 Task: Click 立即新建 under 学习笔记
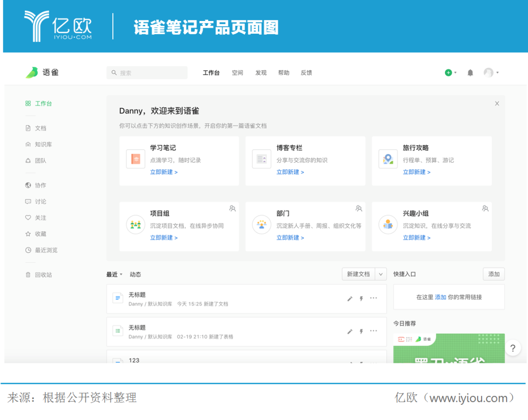pos(164,172)
